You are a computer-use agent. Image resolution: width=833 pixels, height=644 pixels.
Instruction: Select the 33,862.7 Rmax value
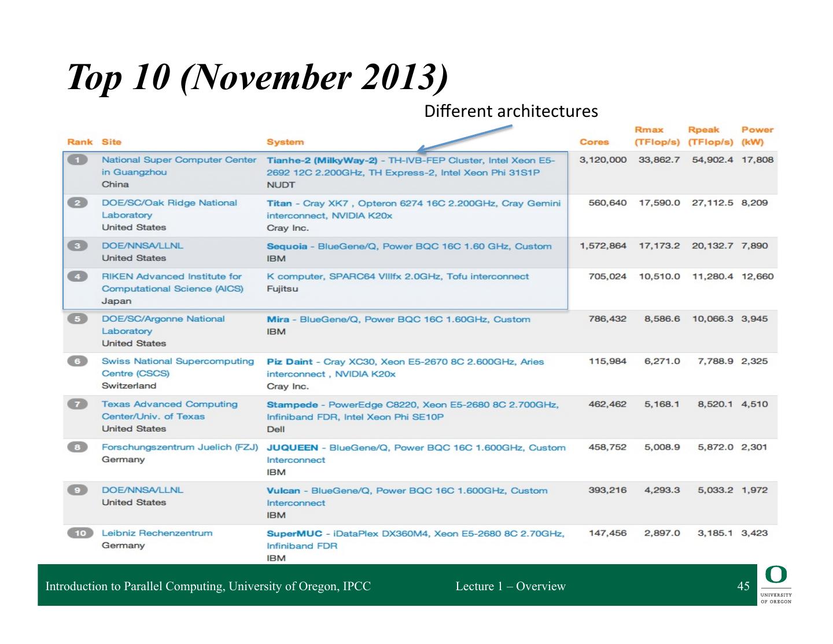[659, 160]
